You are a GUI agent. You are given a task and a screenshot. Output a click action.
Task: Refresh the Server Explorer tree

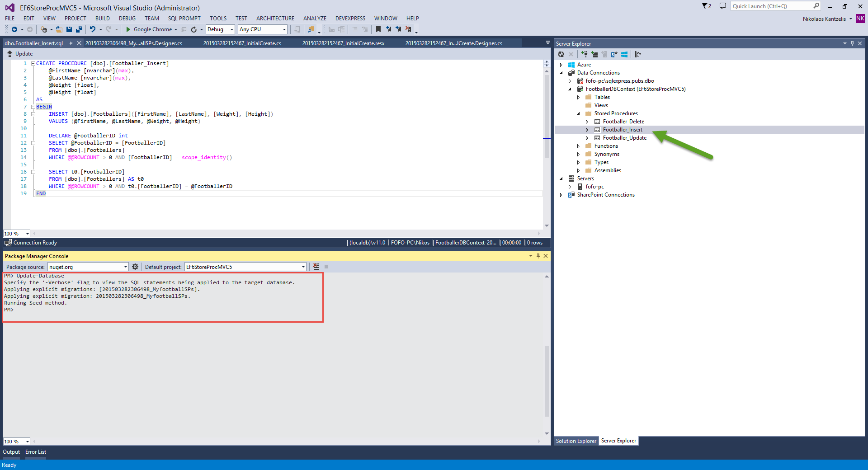point(561,54)
